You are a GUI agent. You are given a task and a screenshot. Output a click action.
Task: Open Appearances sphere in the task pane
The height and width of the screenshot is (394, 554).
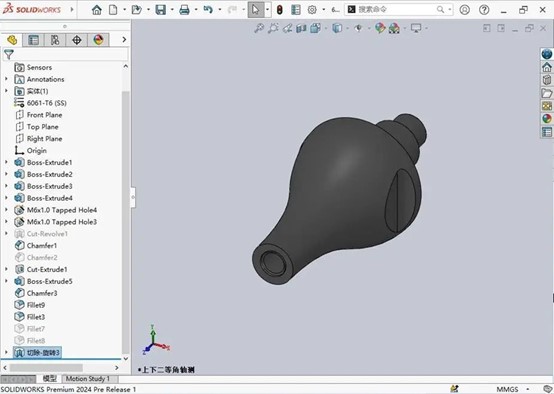[547, 119]
